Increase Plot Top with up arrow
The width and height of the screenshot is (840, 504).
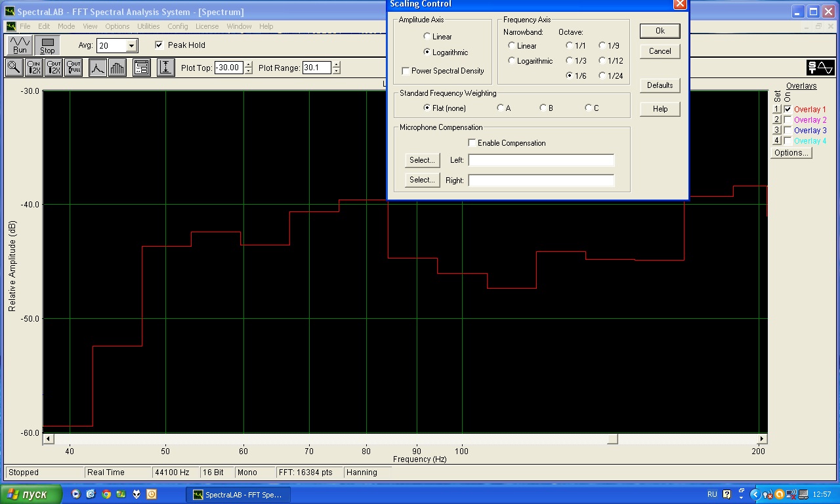coord(248,64)
